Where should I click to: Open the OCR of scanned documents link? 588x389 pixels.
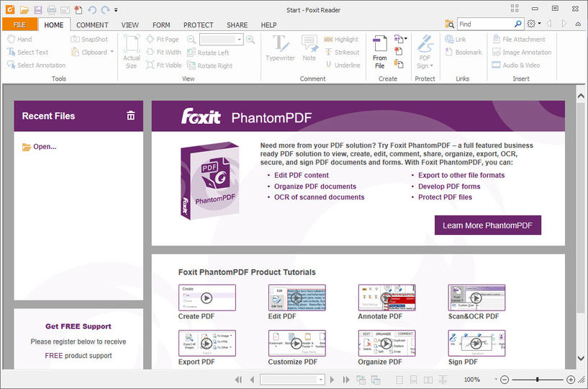click(x=319, y=197)
